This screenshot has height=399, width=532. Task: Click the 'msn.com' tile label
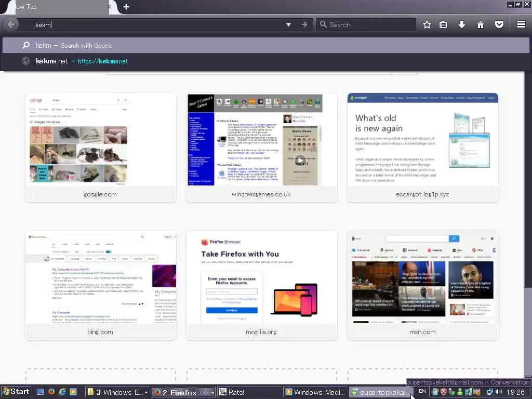pyautogui.click(x=422, y=332)
